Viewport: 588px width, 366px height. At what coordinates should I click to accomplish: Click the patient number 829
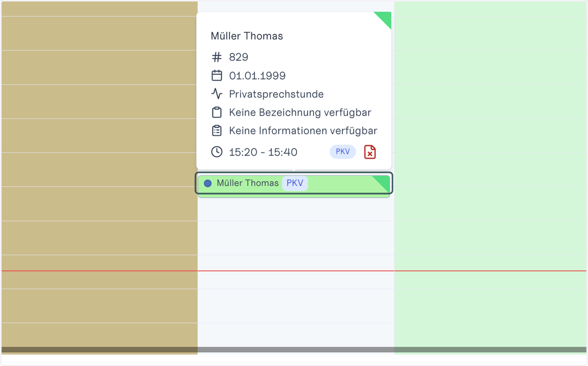[239, 57]
